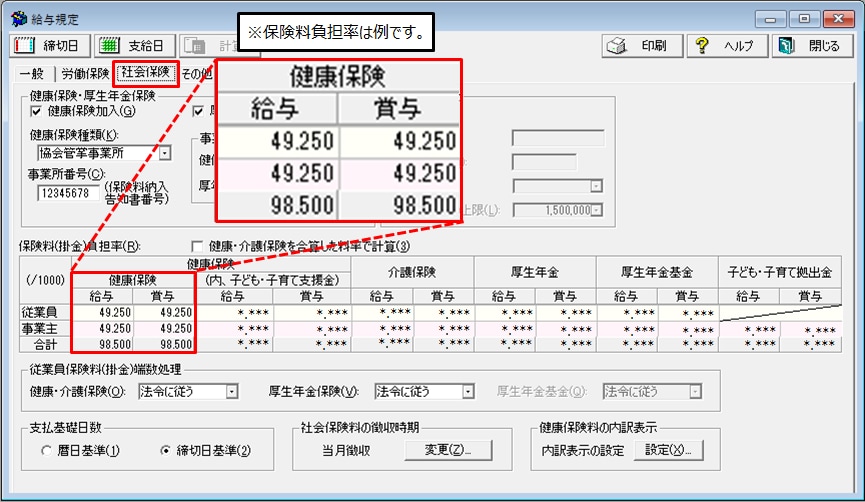The image size is (865, 502).
Task: Click the 支給日 green grid button
Action: coord(137,46)
